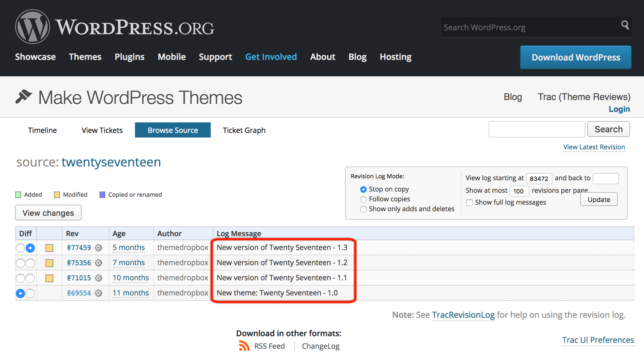
Task: Focus the View log starting at field
Action: pyautogui.click(x=539, y=178)
